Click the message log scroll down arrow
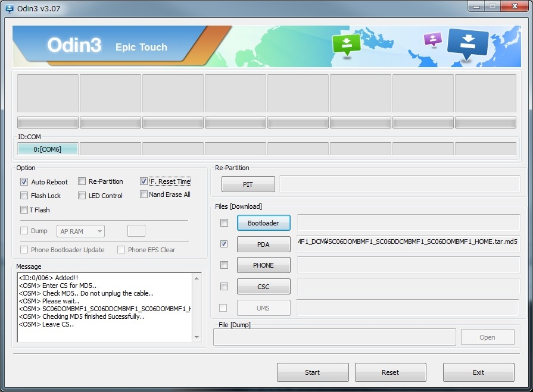Viewport: 533px width, 392px height. pos(197,337)
